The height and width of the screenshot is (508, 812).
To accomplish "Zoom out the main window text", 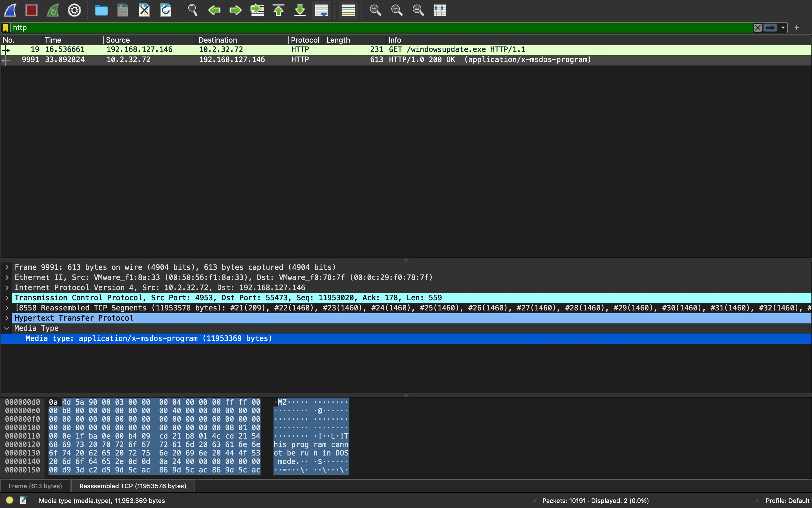I will tap(397, 10).
